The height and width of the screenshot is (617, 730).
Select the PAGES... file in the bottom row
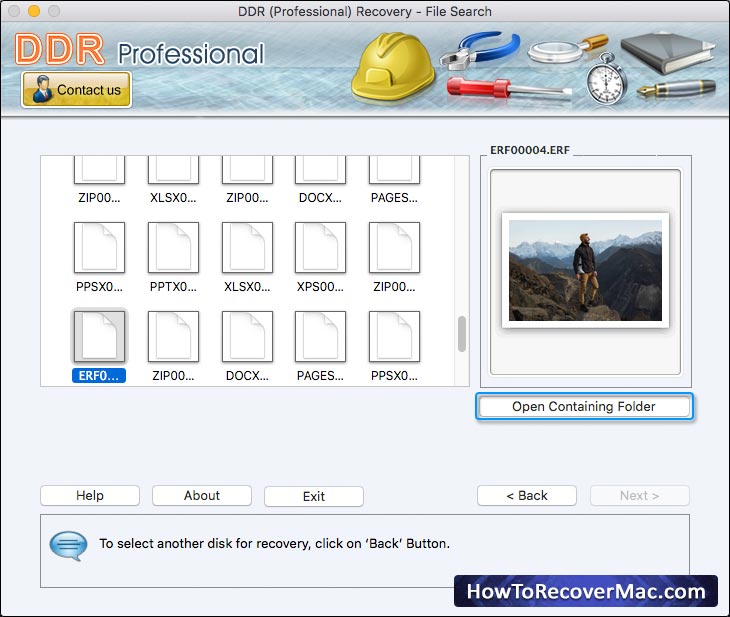click(x=320, y=337)
